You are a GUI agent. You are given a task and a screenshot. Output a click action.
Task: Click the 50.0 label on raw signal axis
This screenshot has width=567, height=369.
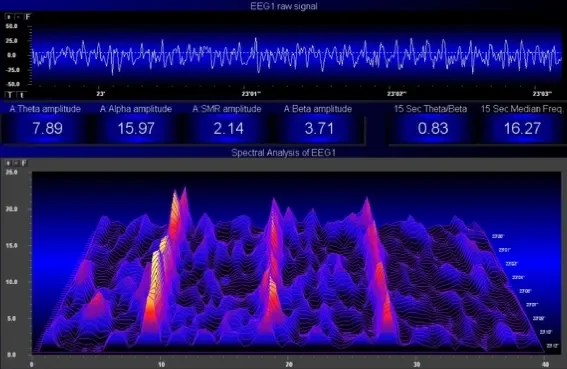[11, 26]
